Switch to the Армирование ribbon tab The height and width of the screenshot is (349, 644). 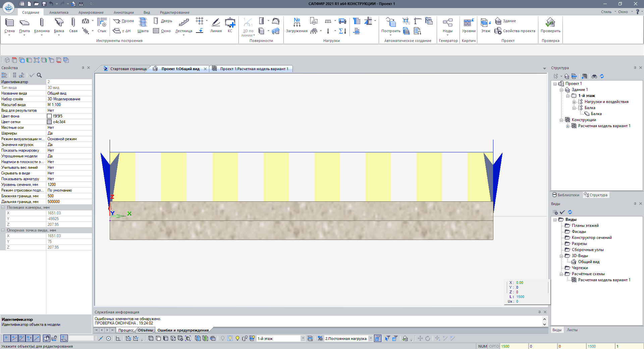(x=91, y=12)
